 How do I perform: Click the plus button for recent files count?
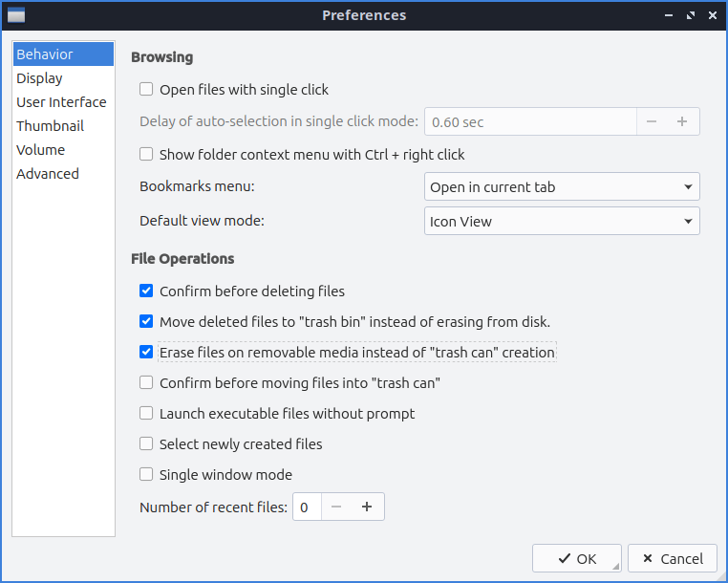(x=367, y=507)
